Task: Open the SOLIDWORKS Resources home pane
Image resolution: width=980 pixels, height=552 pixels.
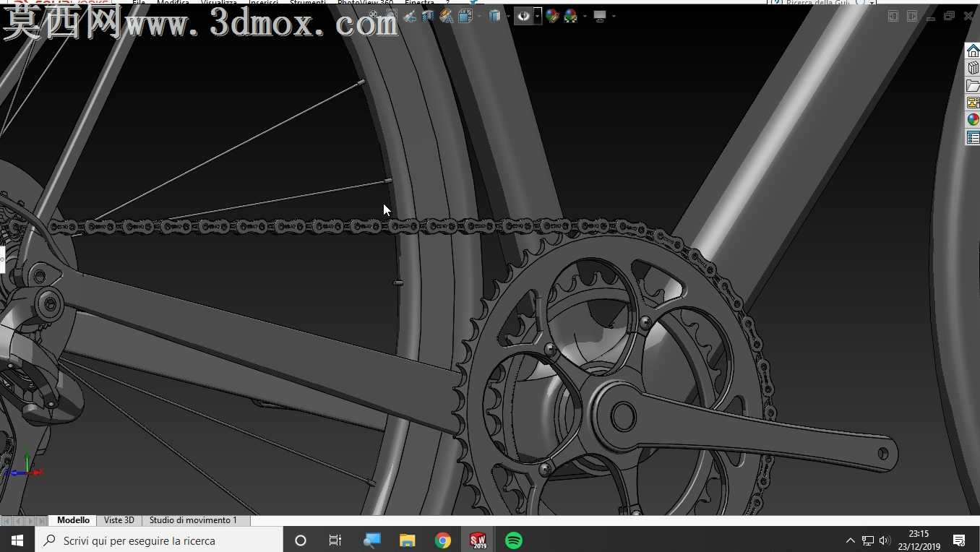Action: pyautogui.click(x=973, y=51)
